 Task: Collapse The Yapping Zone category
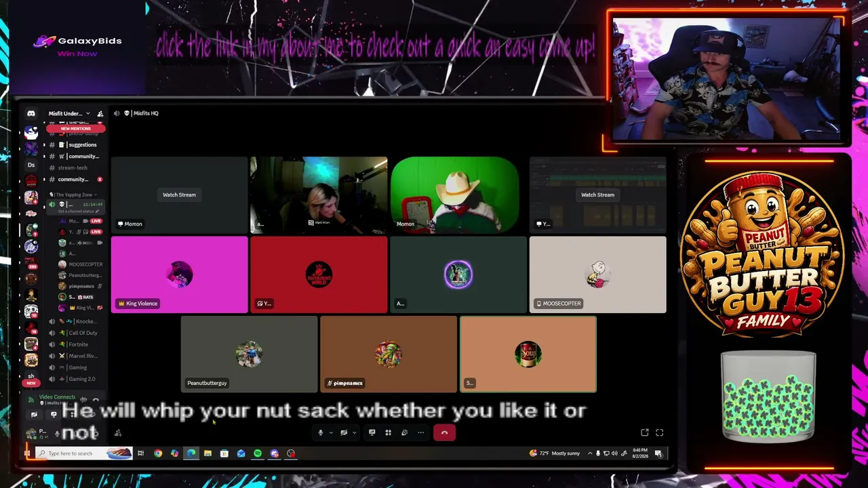75,195
